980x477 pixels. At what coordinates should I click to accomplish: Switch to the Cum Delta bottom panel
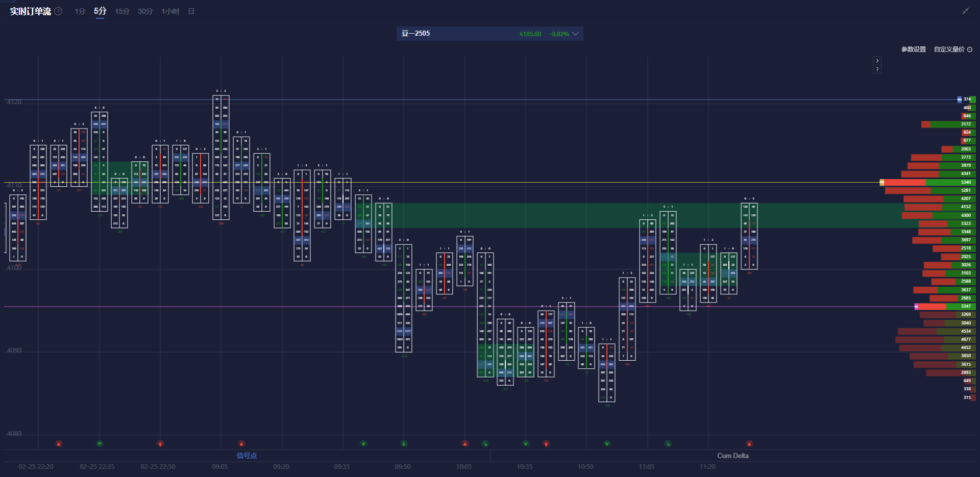coord(732,456)
